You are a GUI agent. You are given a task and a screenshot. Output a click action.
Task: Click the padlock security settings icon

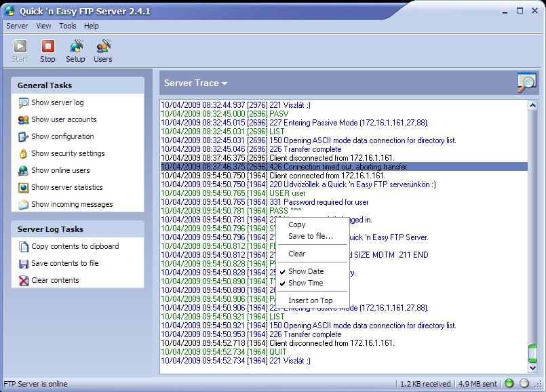point(23,153)
